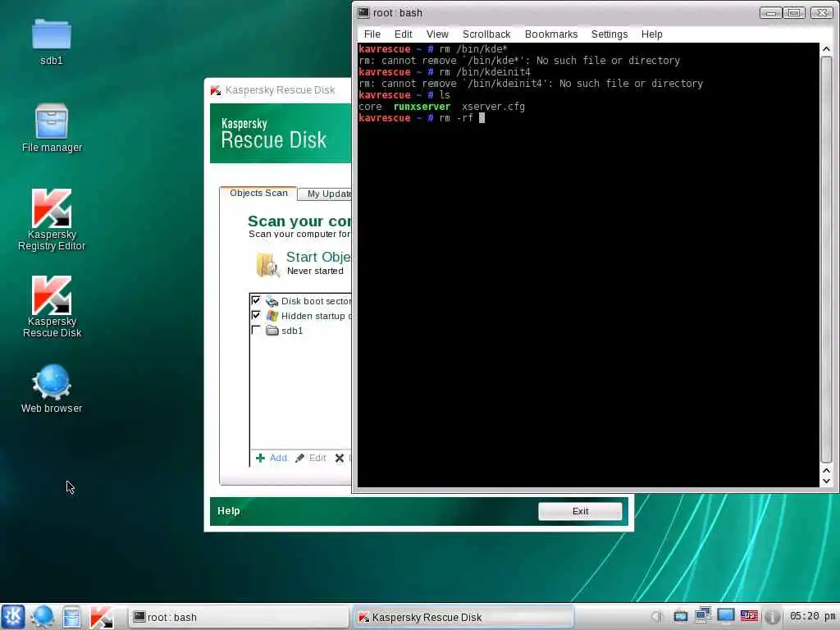The image size is (840, 630).
Task: Switch to root : bash taskbar entry
Action: (x=239, y=617)
